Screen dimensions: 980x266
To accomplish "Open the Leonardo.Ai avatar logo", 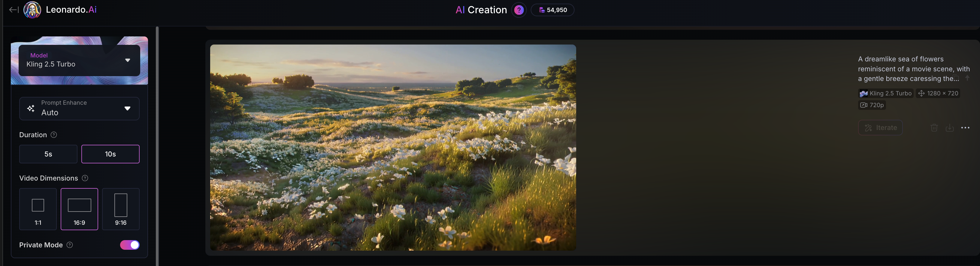I will pos(32,10).
